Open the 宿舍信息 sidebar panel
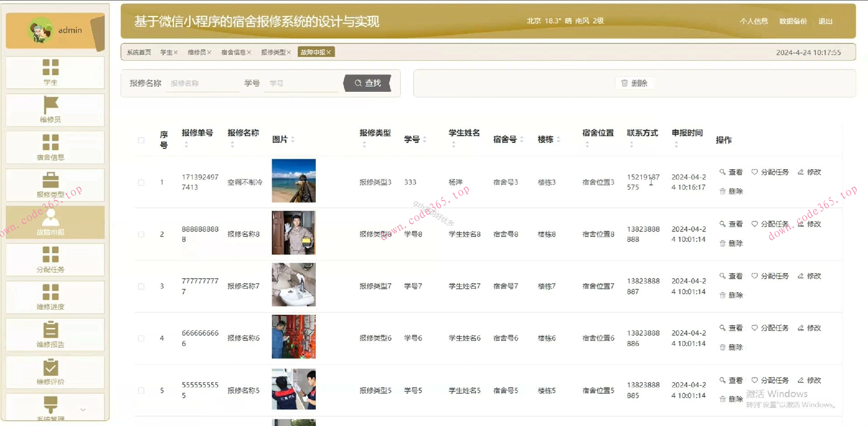This screenshot has height=426, width=868. point(51,147)
